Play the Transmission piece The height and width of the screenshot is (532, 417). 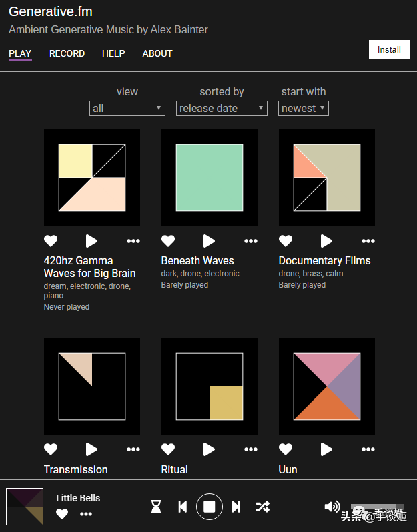(91, 449)
